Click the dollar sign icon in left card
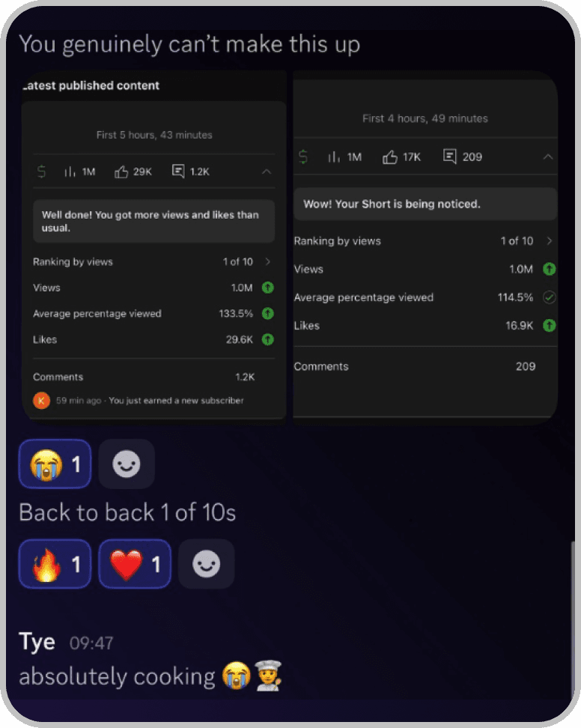Image resolution: width=581 pixels, height=728 pixels. coord(42,172)
